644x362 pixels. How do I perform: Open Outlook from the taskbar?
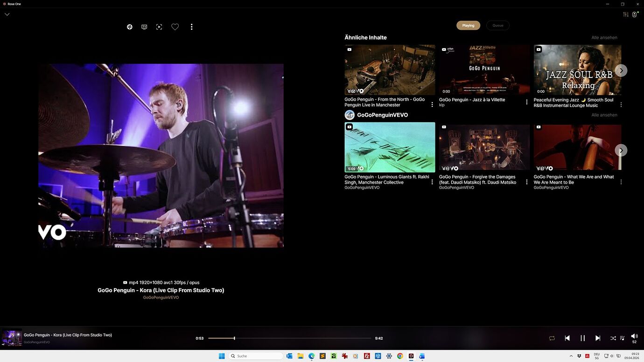pyautogui.click(x=289, y=356)
